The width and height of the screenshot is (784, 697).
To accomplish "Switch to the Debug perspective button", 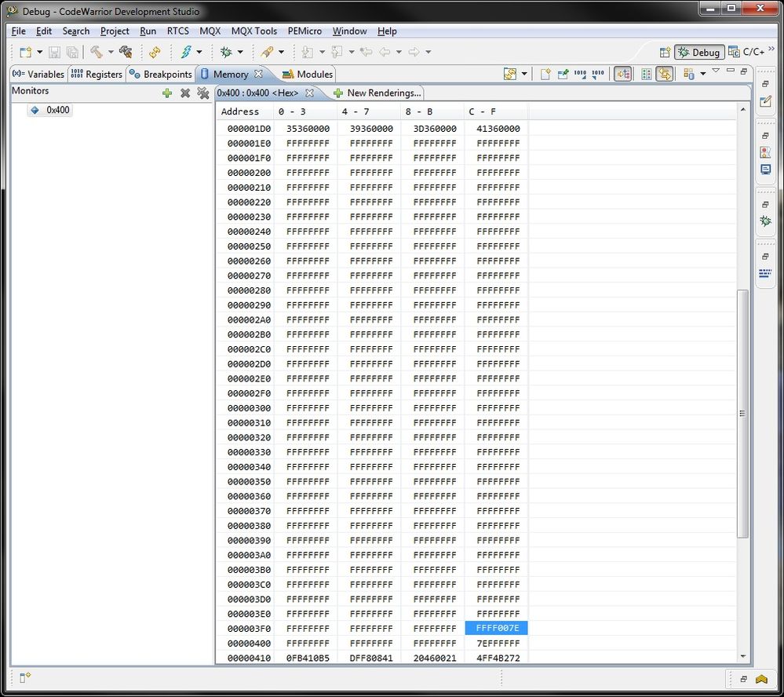I will [699, 52].
